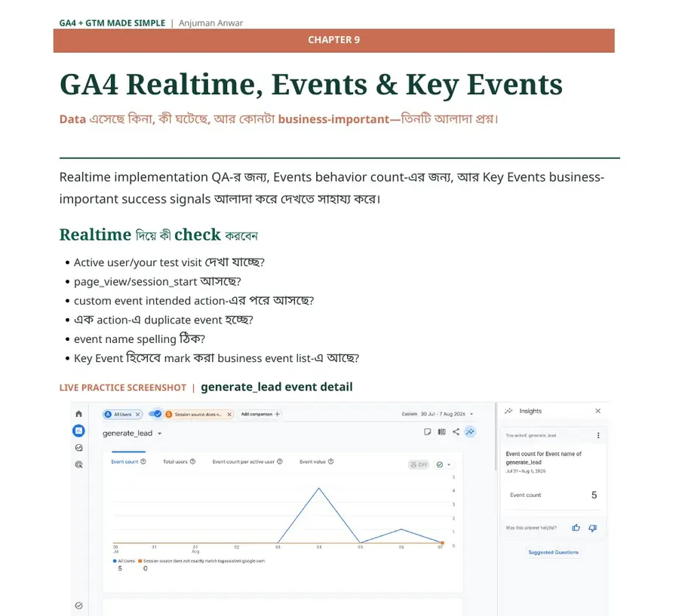Screen dimensions: 679x616
Task: Open the custom date range dropdown
Action: click(438, 414)
